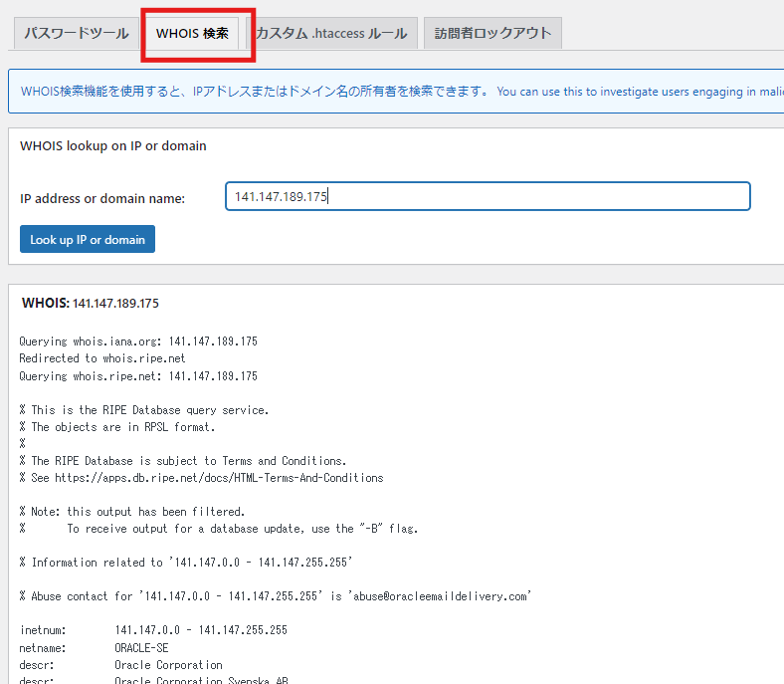784x684 pixels.
Task: Open the カスタム .htaccess ルール tab
Action: (x=331, y=33)
